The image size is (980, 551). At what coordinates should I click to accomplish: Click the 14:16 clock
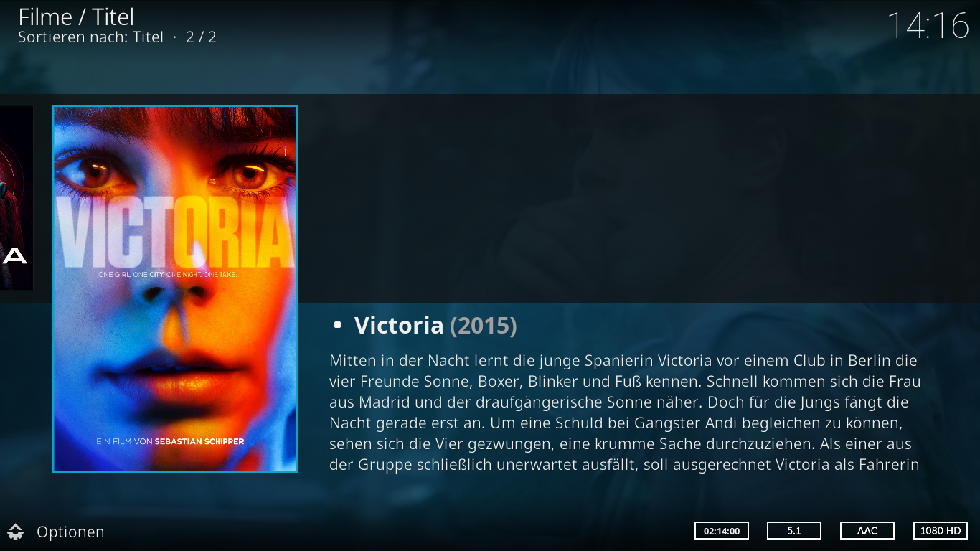[928, 25]
